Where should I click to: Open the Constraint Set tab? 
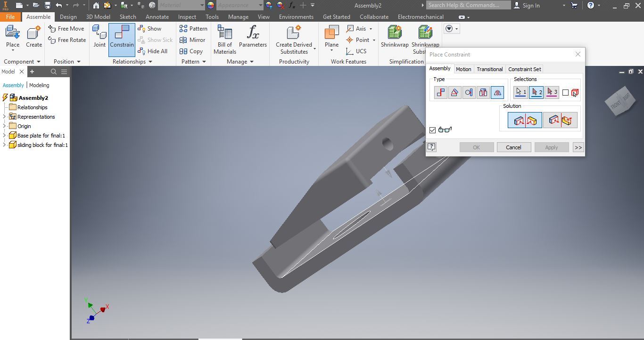pos(525,69)
